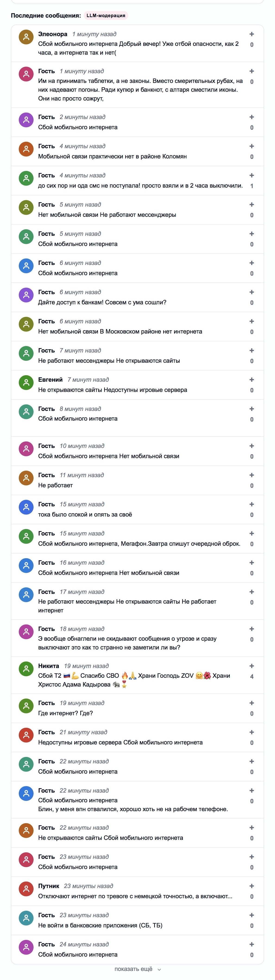Click the plus icon on Элеонора's message
The image size is (275, 980).
click(251, 34)
